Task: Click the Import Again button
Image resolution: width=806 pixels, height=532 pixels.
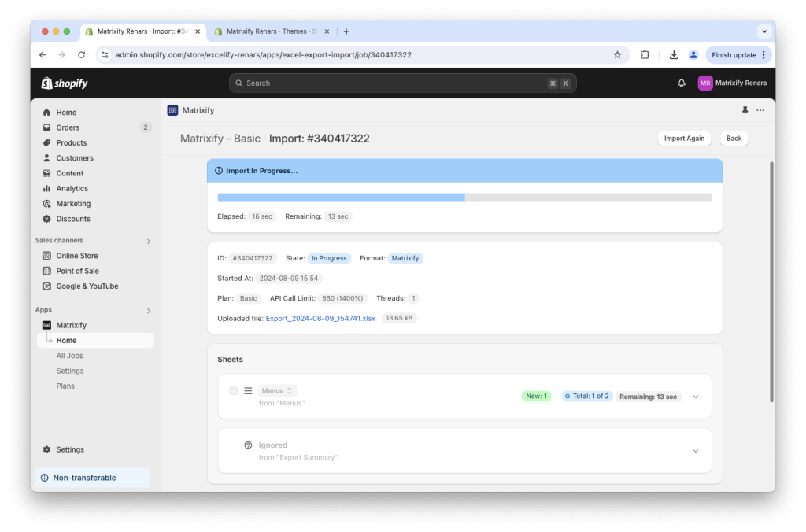Action: (684, 138)
